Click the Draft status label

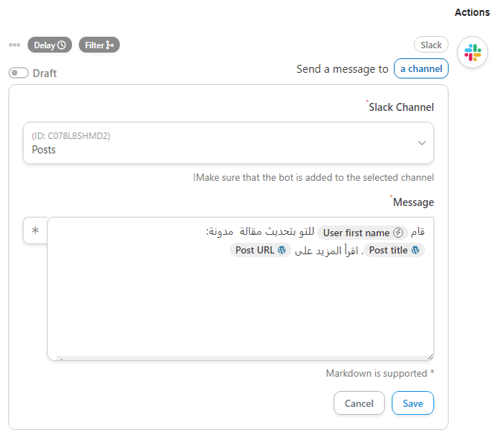click(x=45, y=73)
